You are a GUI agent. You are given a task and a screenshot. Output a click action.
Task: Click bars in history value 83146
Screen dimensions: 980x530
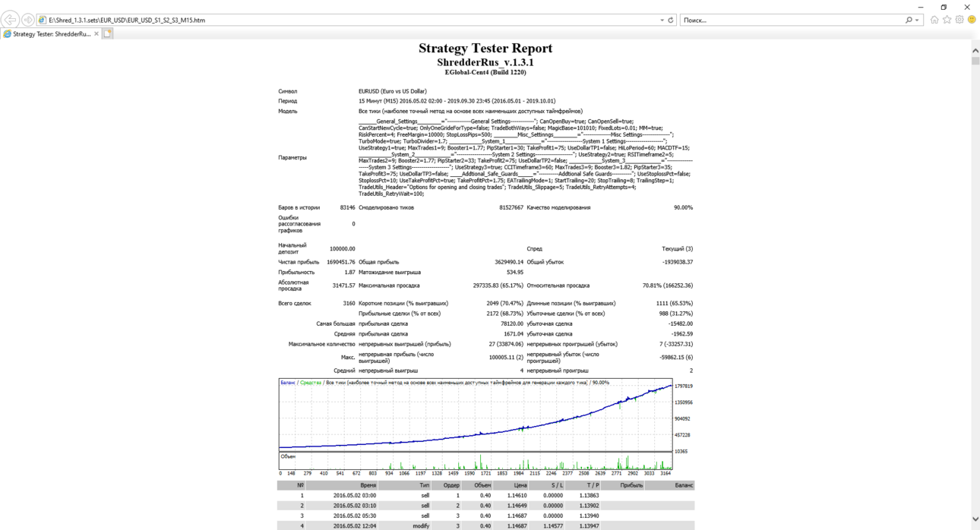click(x=347, y=207)
